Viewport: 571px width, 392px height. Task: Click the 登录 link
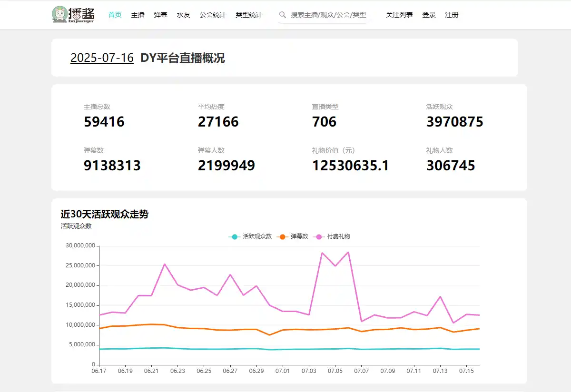coord(429,15)
